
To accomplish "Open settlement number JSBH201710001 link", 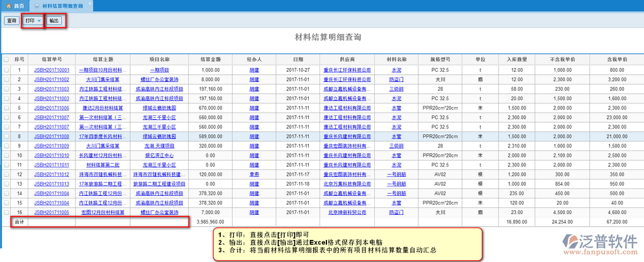I will (x=52, y=71).
